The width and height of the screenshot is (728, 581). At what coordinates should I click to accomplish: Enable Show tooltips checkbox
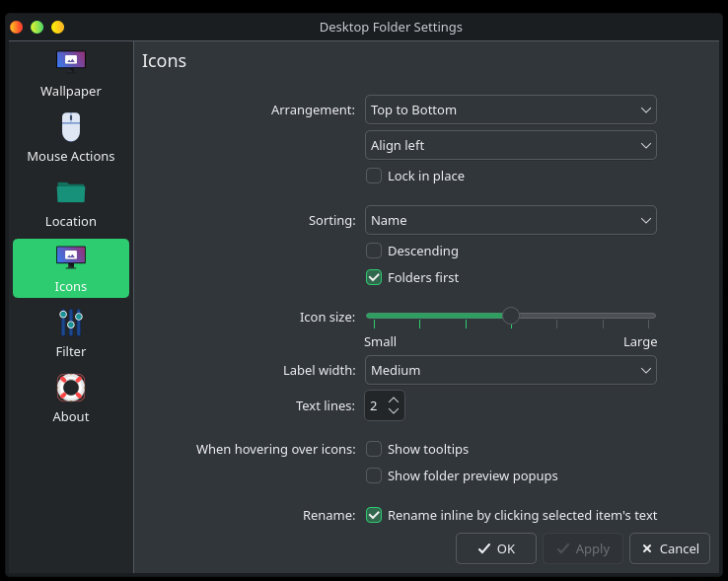pos(374,449)
